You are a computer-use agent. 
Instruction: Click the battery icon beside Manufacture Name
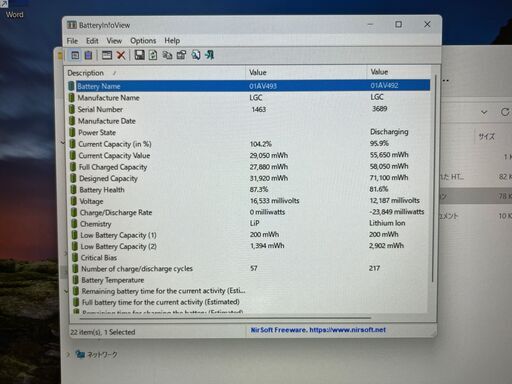[71, 98]
